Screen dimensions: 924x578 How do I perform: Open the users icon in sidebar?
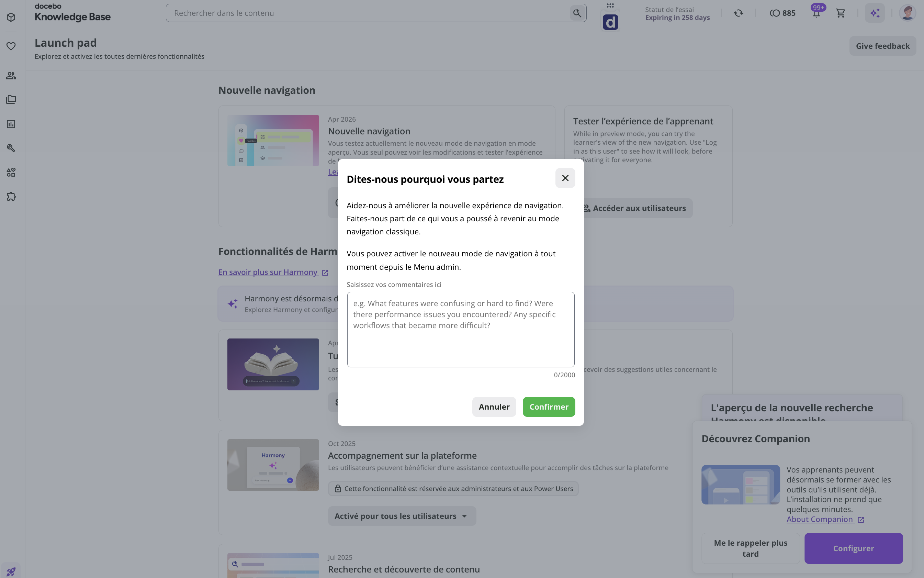pyautogui.click(x=11, y=76)
